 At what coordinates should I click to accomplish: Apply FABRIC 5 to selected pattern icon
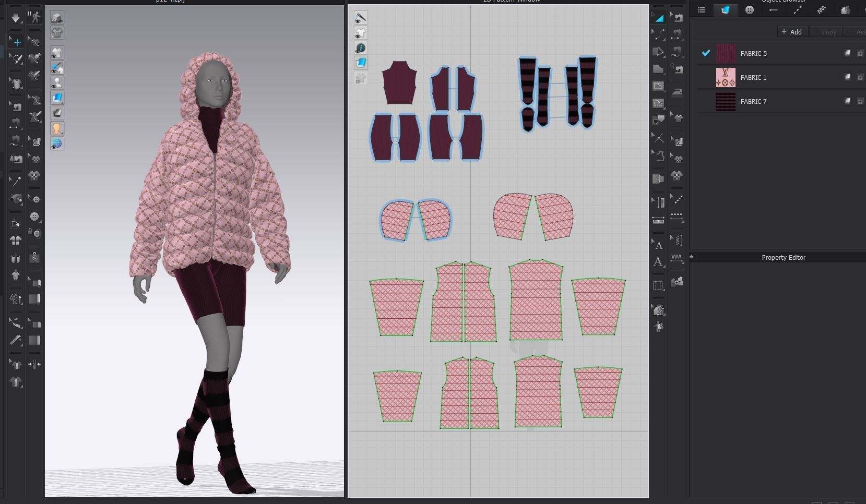[x=847, y=53]
